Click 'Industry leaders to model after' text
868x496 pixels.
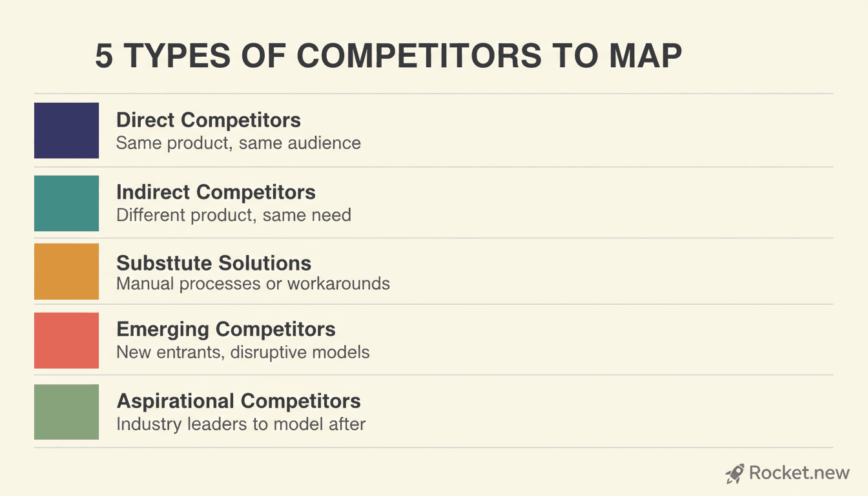[x=241, y=425]
